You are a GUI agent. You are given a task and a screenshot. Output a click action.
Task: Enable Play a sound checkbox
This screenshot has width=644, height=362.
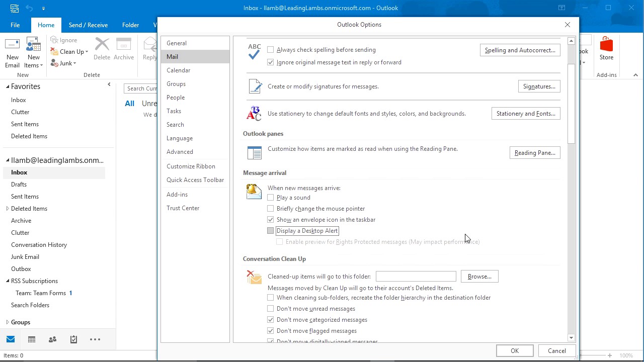pos(271,198)
